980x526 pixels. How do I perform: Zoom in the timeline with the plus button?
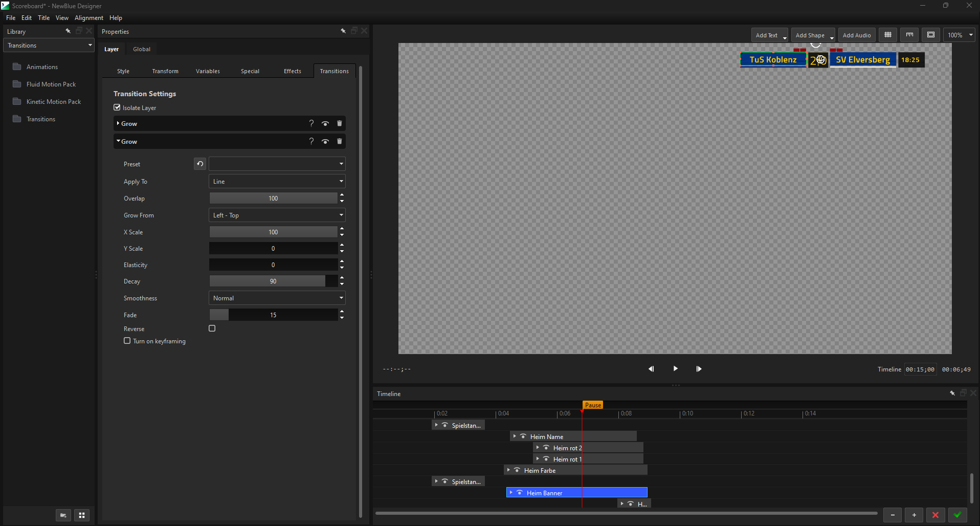(914, 515)
